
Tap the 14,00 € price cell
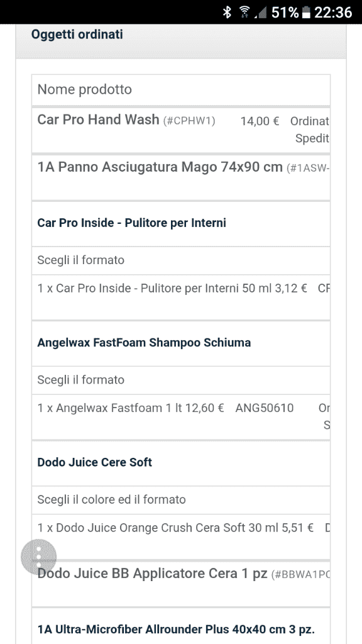(260, 121)
